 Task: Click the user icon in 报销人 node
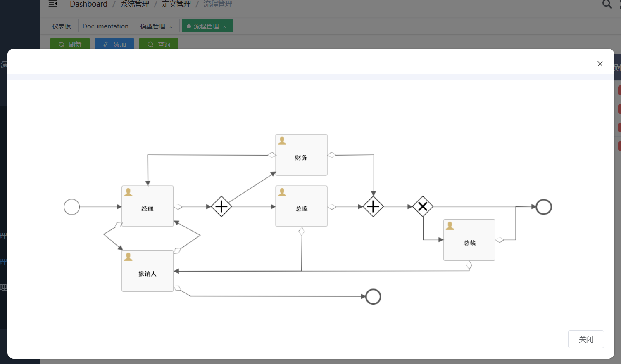pyautogui.click(x=128, y=257)
